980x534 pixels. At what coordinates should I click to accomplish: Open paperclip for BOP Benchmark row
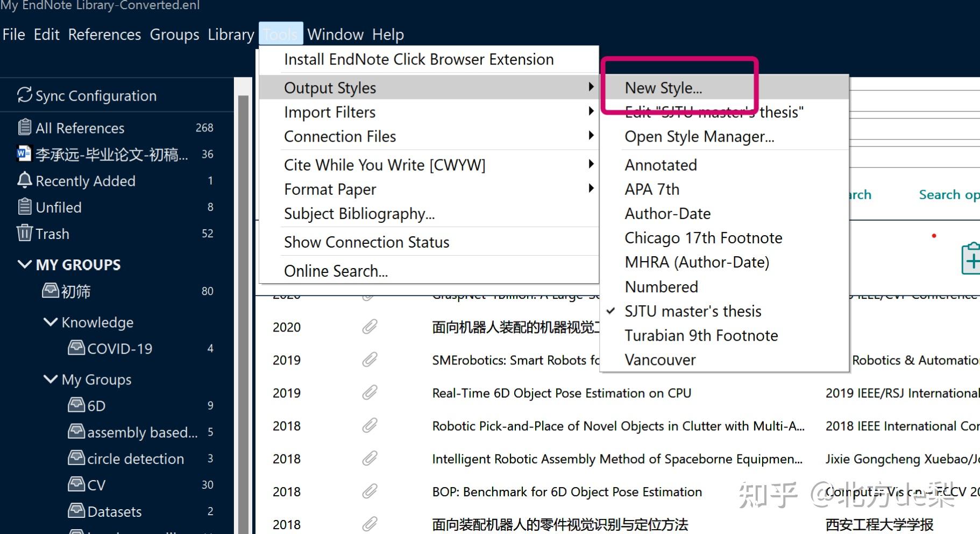click(x=370, y=491)
